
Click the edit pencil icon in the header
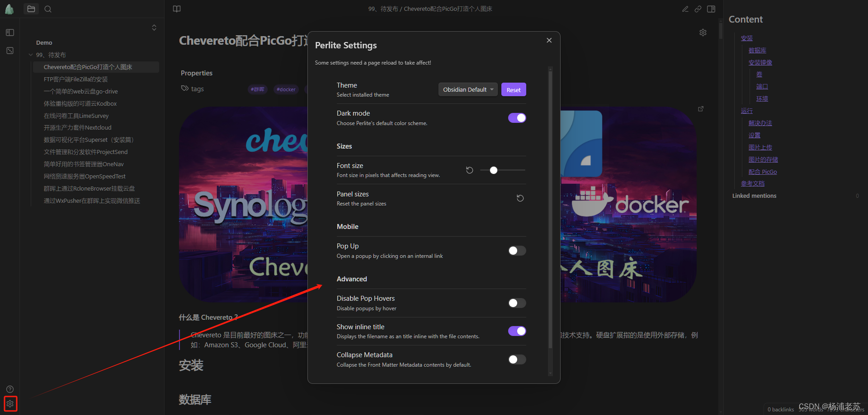(685, 9)
